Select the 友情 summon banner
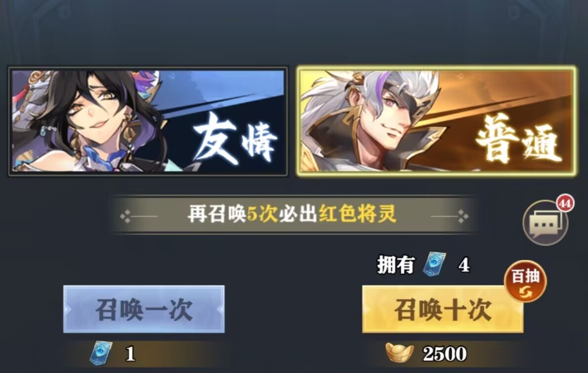Image resolution: width=588 pixels, height=373 pixels. click(148, 121)
